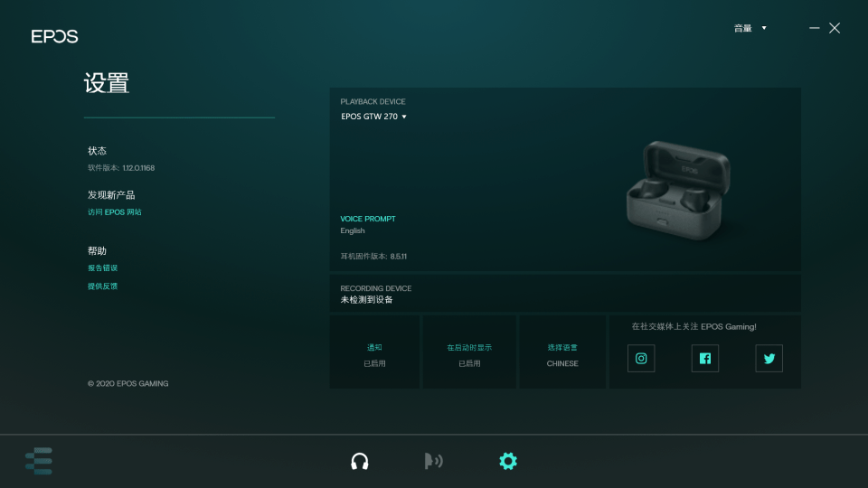Click the RECORDING DEVICE label
The width and height of the screenshot is (868, 488).
pyautogui.click(x=376, y=288)
